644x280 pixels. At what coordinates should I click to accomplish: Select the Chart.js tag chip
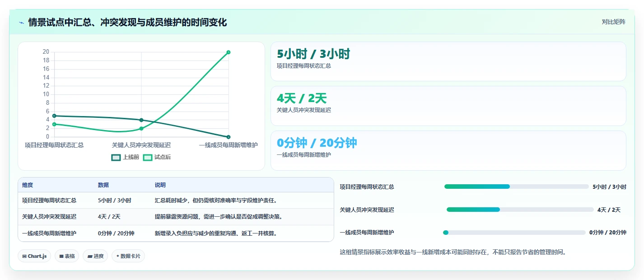coord(34,256)
